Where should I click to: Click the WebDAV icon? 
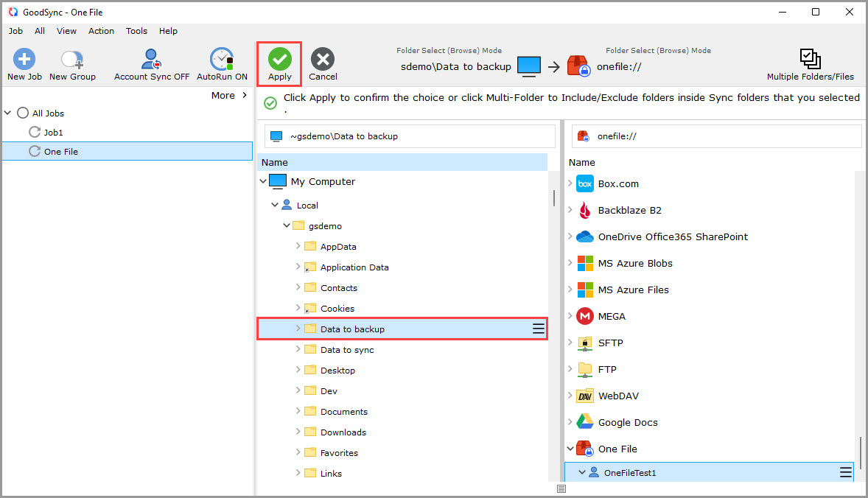click(585, 396)
